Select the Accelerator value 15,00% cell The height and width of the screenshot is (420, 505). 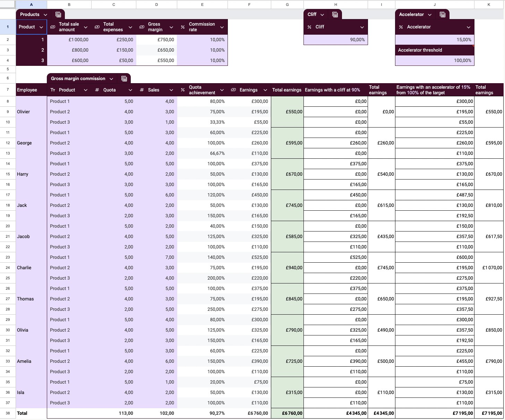435,40
